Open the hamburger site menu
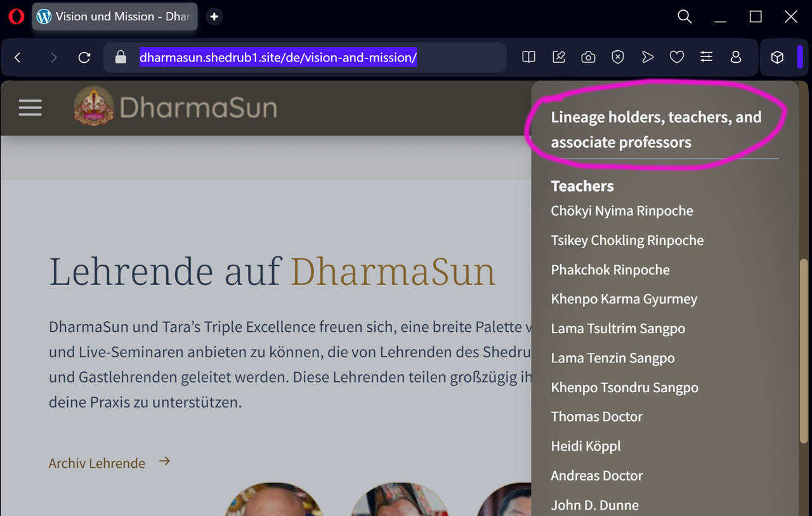The height and width of the screenshot is (516, 812). pos(30,107)
